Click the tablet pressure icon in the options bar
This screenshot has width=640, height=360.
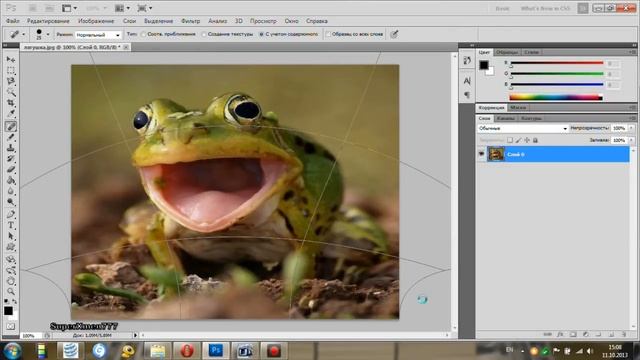(x=394, y=34)
